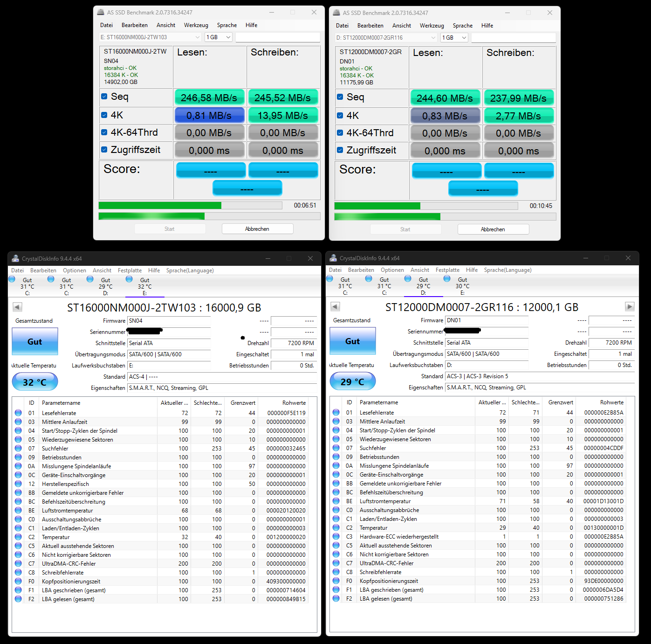Viewport: 651px width, 644px height.
Task: Open the Sprache(Language) menu in CrystalDiskInfo
Action: [190, 270]
